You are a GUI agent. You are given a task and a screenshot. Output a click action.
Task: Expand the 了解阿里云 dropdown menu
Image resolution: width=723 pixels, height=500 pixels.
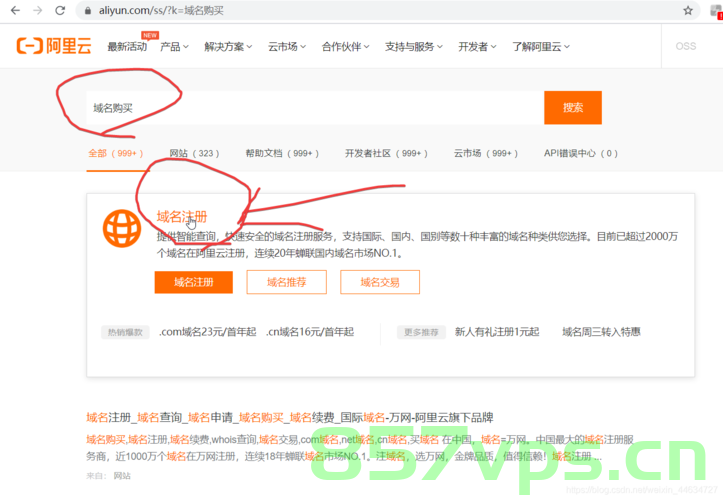[x=541, y=47]
